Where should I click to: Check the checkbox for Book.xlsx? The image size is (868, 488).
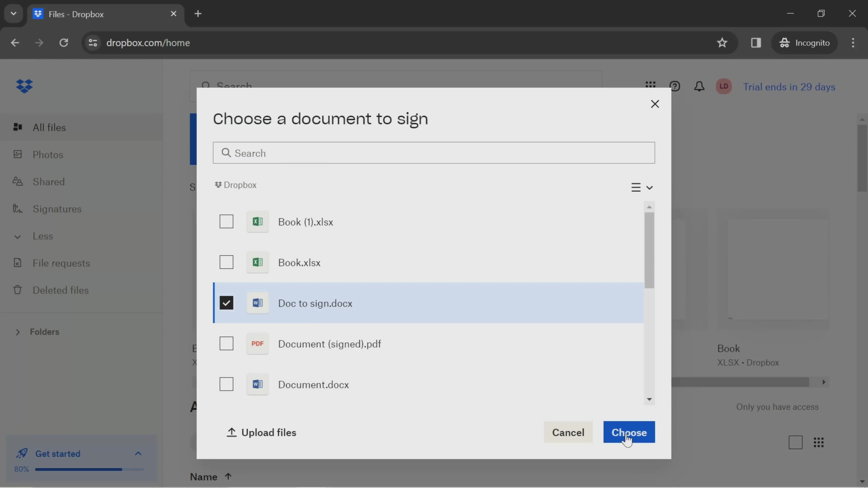coord(226,262)
